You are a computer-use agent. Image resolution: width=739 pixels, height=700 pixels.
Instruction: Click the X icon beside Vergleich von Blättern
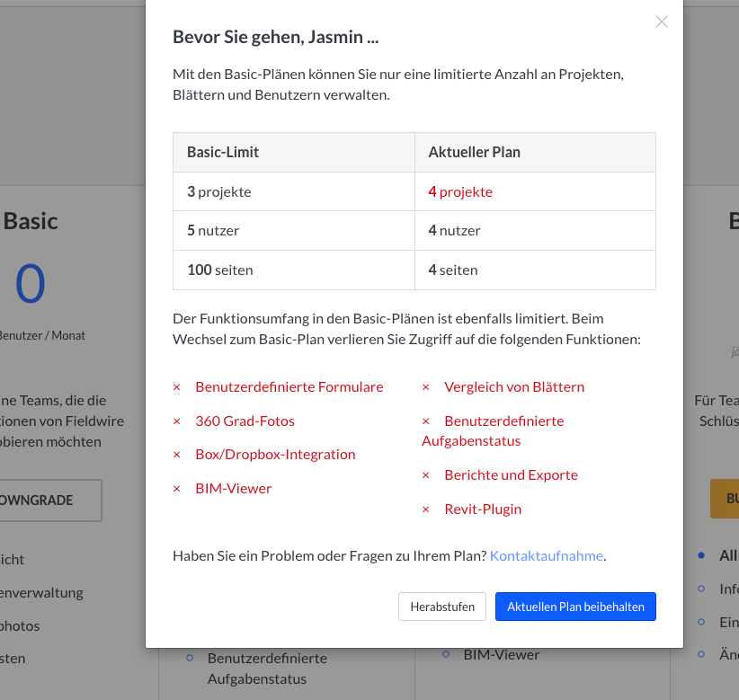click(x=426, y=387)
